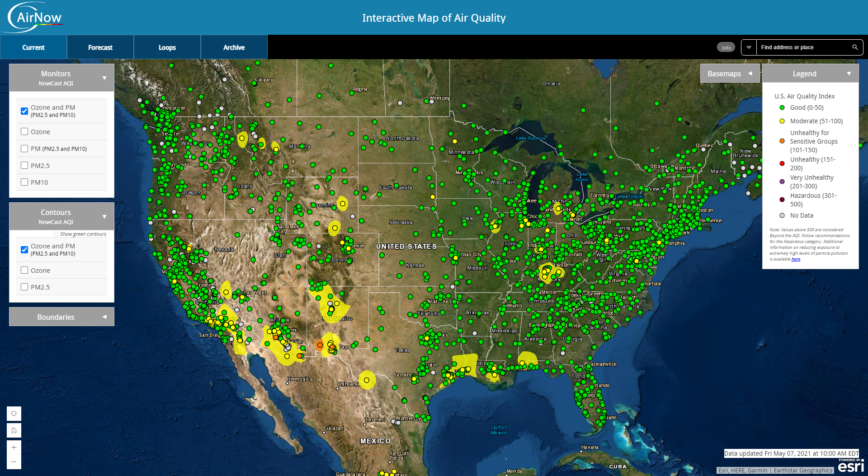The width and height of the screenshot is (868, 476).
Task: Uncheck Contours Ozone and PM checkbox
Action: click(24, 250)
